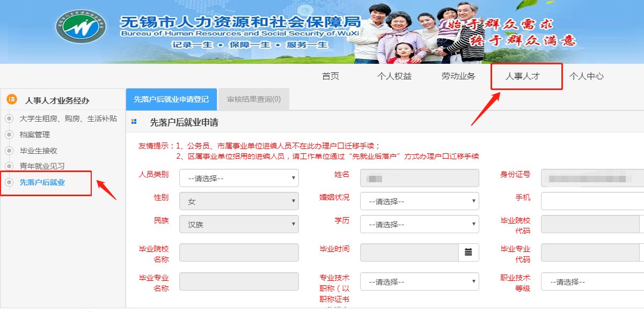Open the 专业技术职称 dropdown
Screen dimensions: 644x312
[419, 281]
